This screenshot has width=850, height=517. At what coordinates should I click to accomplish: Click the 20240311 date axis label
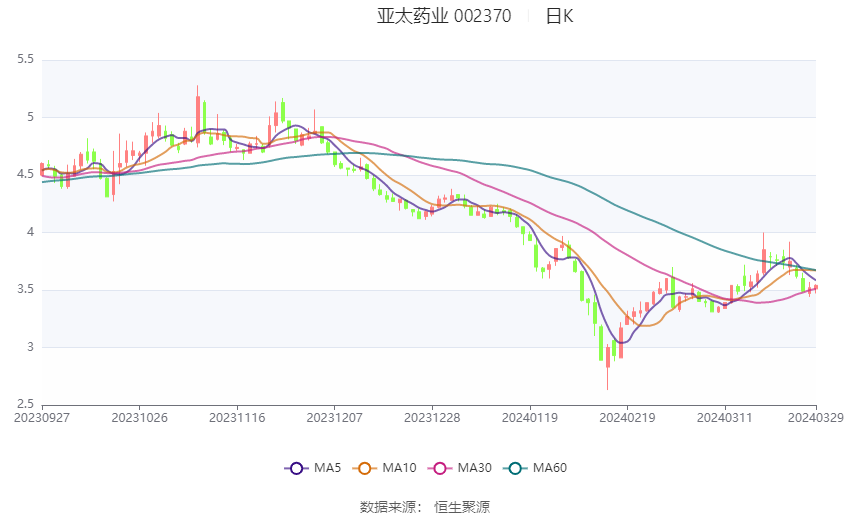(x=725, y=418)
